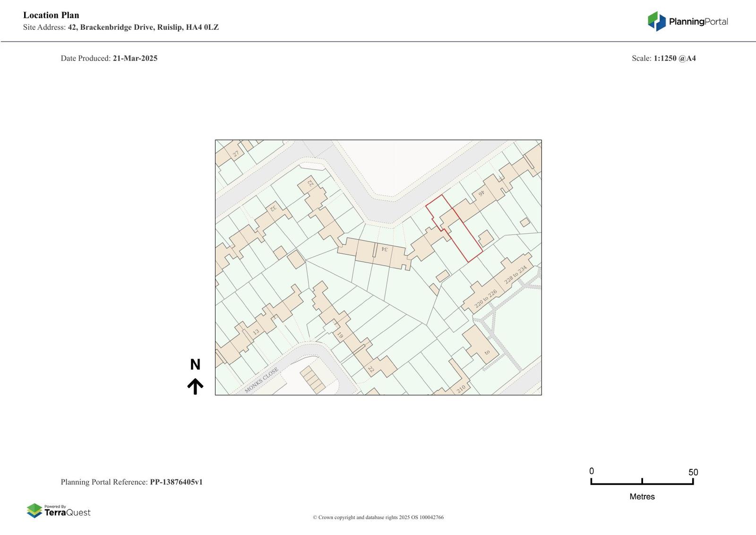
Task: Click the "220 to 226" building label
Action: pos(485,299)
